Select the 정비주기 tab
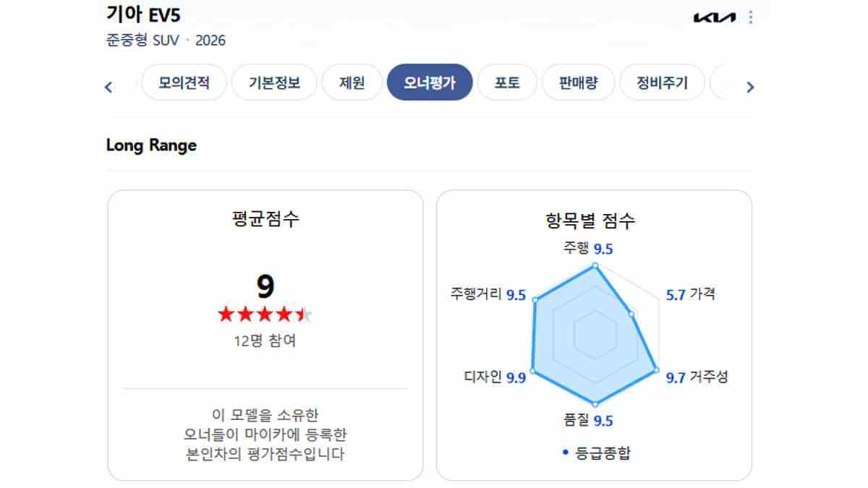The width and height of the screenshot is (868, 488). click(x=663, y=82)
